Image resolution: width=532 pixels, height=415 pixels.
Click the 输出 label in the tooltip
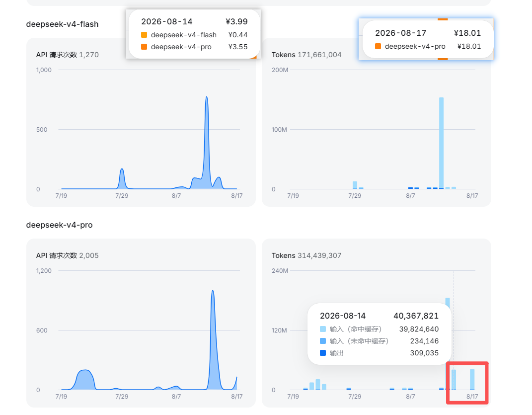tap(337, 353)
